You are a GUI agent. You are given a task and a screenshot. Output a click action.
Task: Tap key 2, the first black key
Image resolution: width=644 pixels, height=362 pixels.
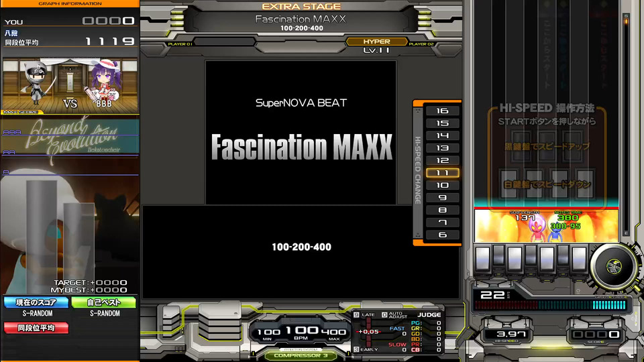[498, 255]
